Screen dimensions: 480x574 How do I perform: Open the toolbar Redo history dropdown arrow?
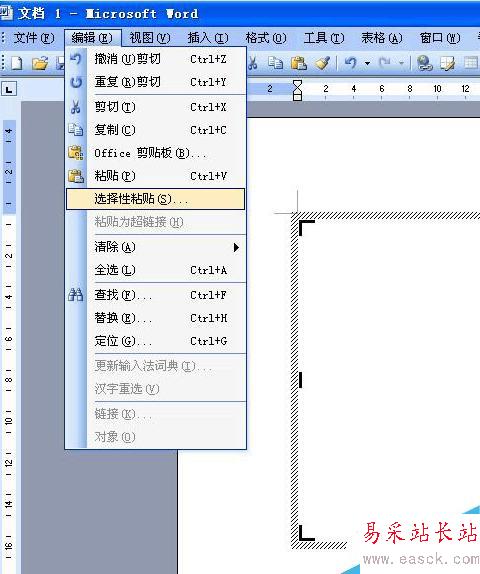point(401,64)
